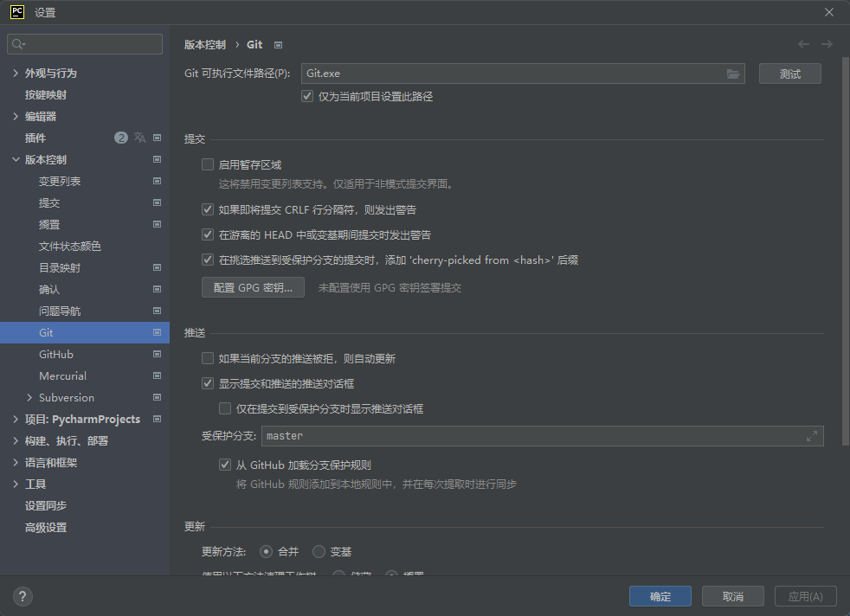Click the project-scope icon on PycharmProjects row

pyautogui.click(x=158, y=420)
